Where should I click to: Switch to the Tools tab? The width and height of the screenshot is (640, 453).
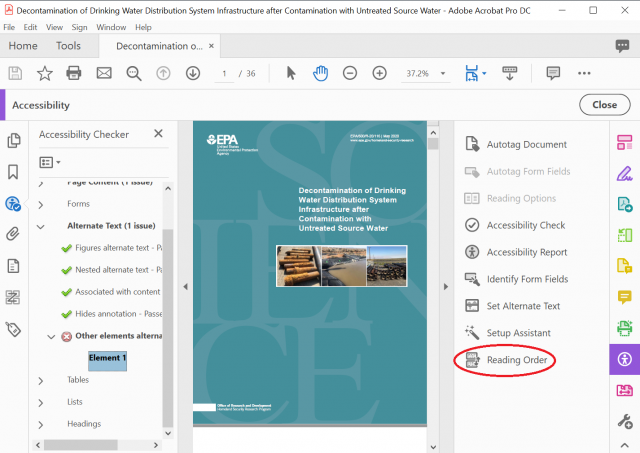(68, 46)
